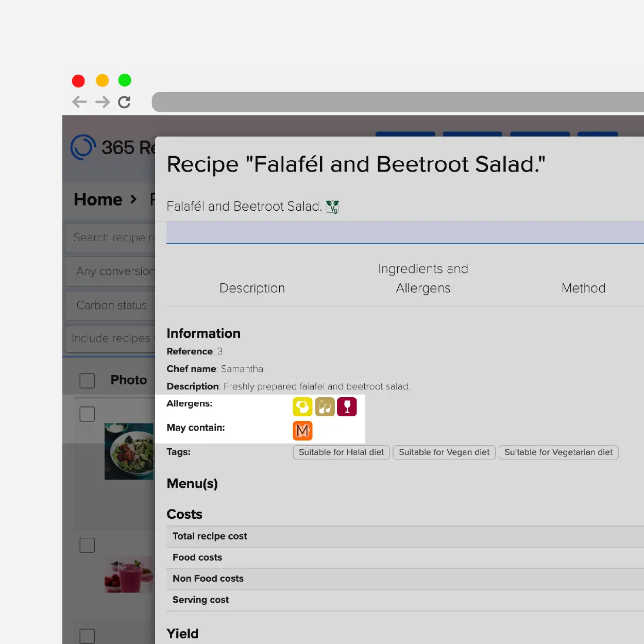Click Suitable for Vegetarian diet tag

[x=558, y=452]
